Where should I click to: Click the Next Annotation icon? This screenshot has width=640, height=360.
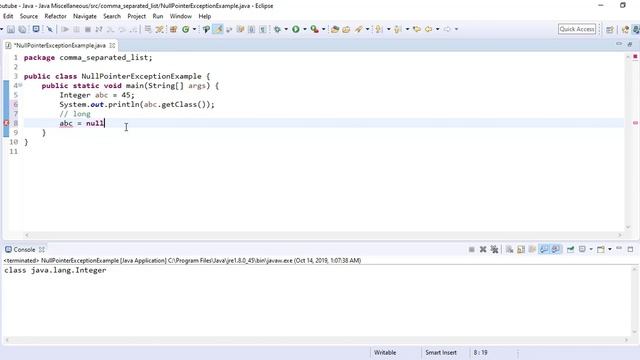379,29
